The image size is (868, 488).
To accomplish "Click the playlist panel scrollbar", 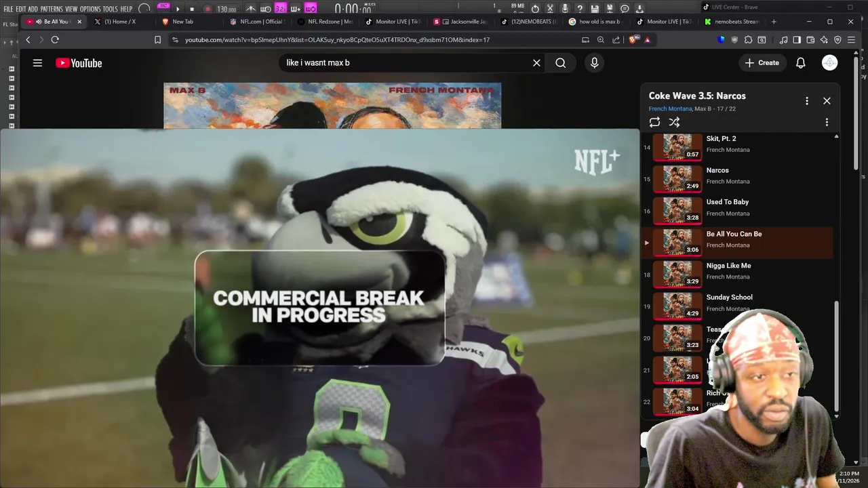I will coord(836,357).
